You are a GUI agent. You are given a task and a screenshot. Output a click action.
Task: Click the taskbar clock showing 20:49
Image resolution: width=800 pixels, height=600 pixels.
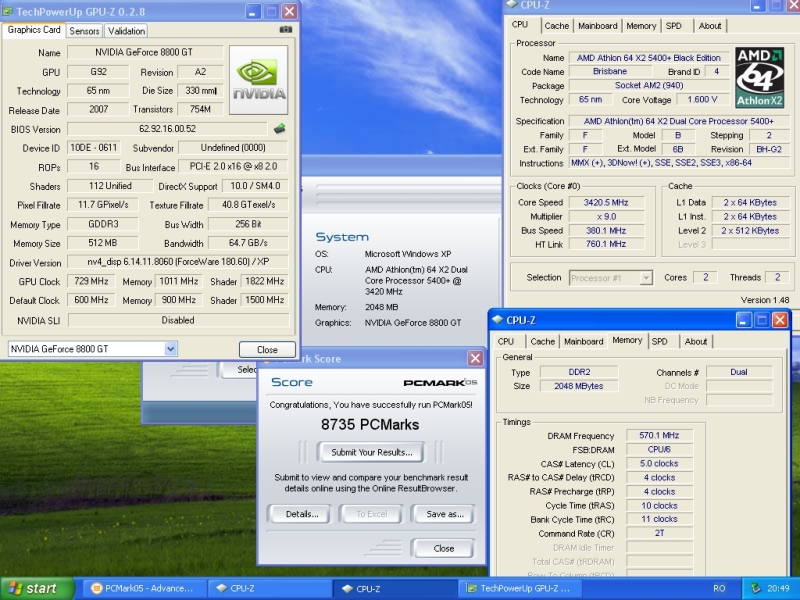point(778,588)
